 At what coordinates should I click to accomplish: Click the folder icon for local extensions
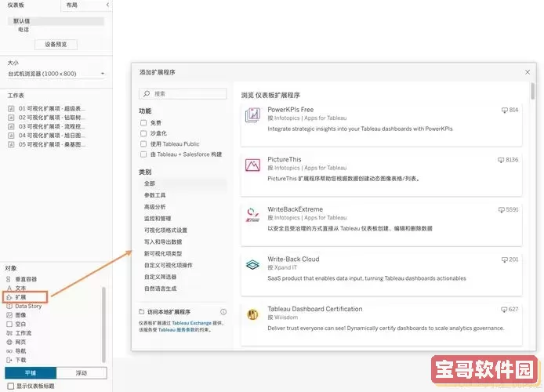pyautogui.click(x=142, y=311)
